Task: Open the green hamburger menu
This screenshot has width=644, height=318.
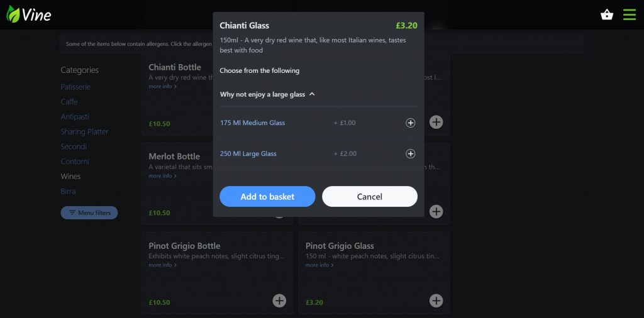Action: 630,14
